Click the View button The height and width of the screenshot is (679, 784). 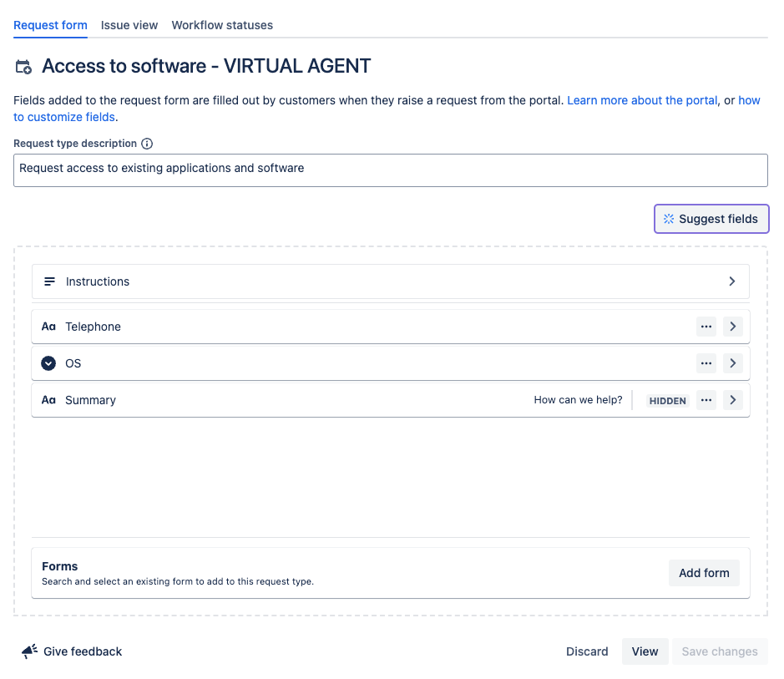coord(645,651)
